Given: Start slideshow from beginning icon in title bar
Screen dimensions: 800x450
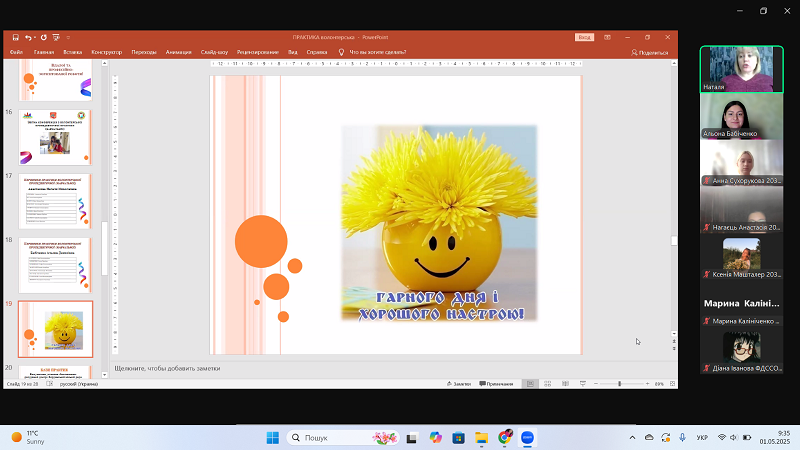Looking at the screenshot, I should (x=56, y=37).
